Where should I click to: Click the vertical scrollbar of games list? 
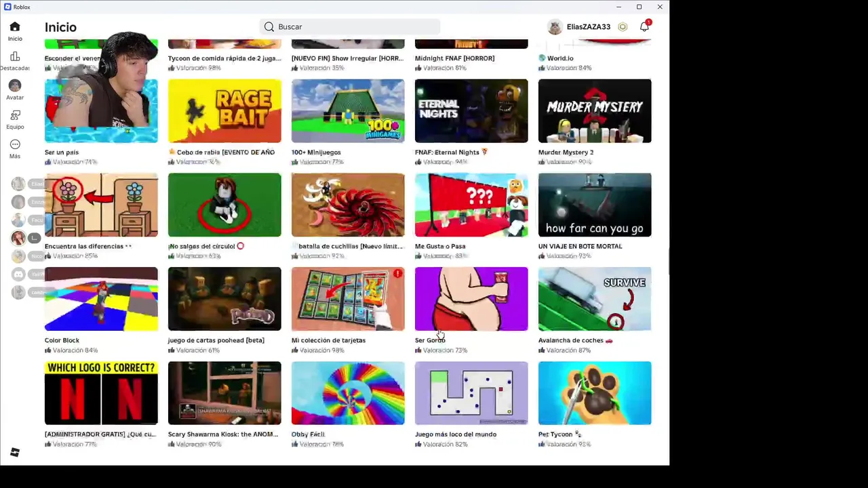(667, 261)
